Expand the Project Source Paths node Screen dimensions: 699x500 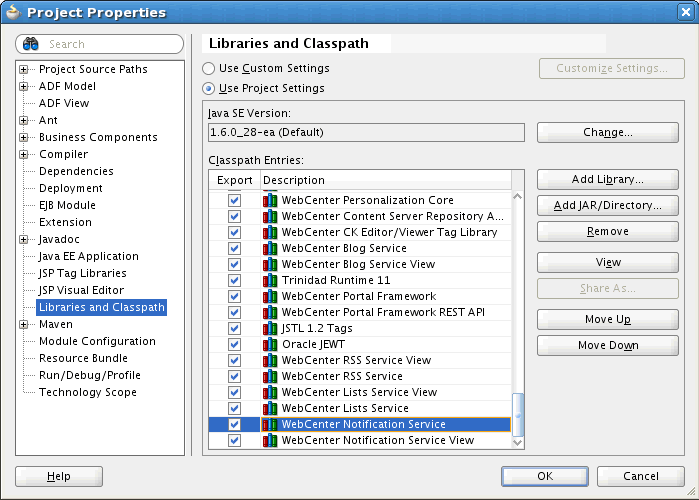pos(23,70)
